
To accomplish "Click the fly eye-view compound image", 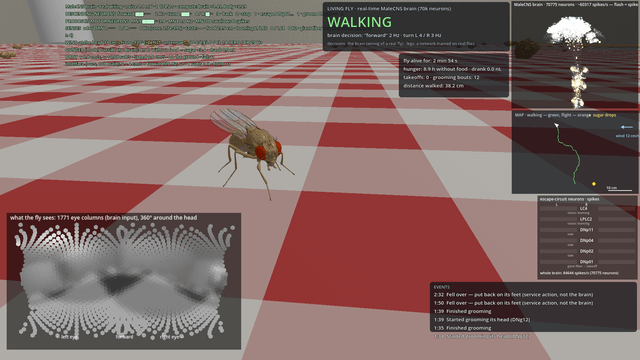I will (124, 282).
